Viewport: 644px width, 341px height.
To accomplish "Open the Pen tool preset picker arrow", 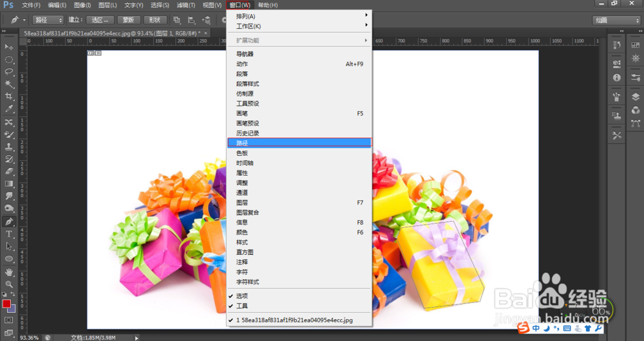I will [24, 20].
